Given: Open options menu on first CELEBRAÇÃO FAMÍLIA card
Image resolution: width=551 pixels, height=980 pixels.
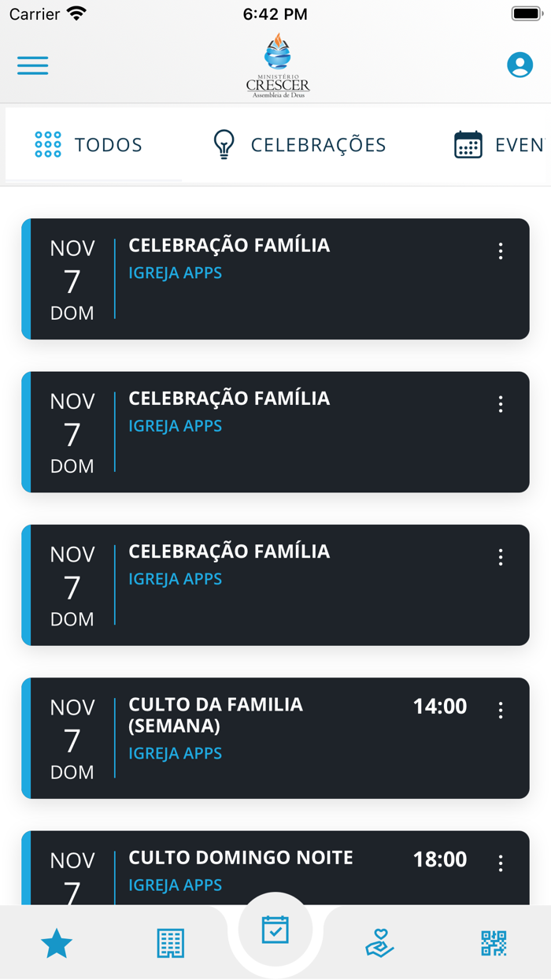Looking at the screenshot, I should [500, 252].
